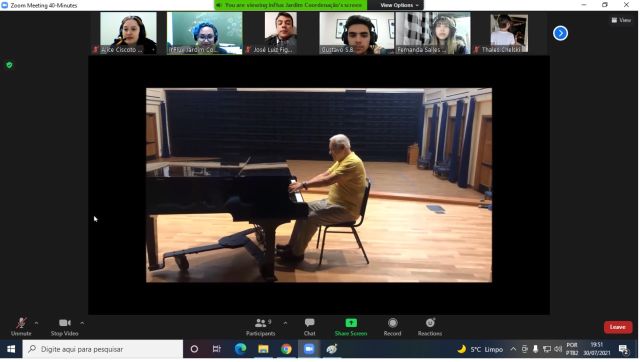This screenshot has width=640, height=362.
Task: Click the green Share Screen icon
Action: coord(351,323)
